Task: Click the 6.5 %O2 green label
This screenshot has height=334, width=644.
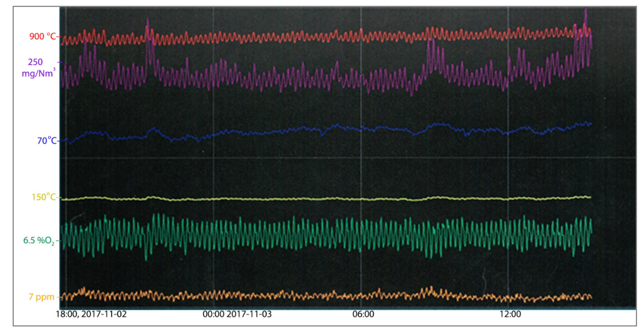Action: (x=39, y=240)
